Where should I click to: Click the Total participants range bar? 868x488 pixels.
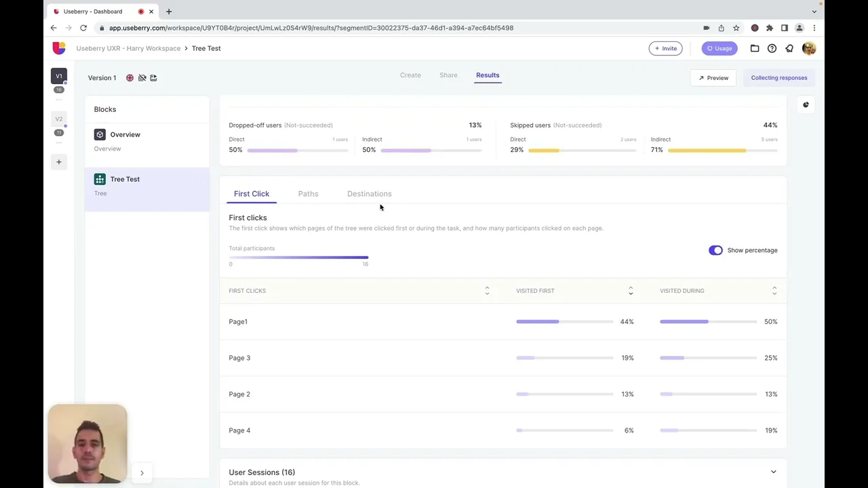pos(298,258)
